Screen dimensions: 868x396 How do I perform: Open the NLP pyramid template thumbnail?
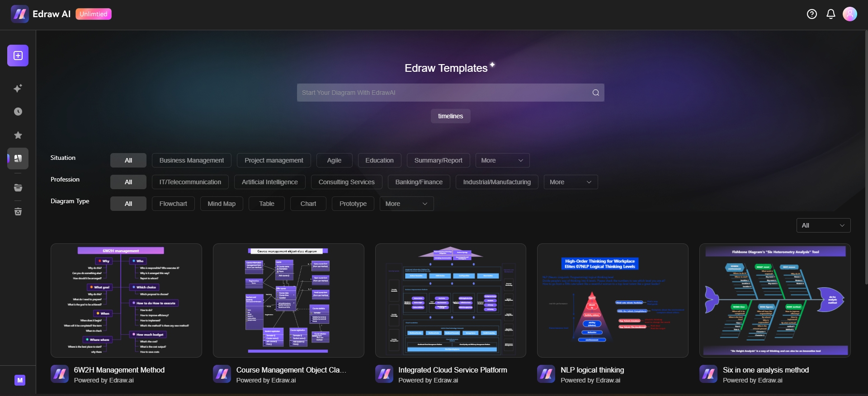pos(613,301)
